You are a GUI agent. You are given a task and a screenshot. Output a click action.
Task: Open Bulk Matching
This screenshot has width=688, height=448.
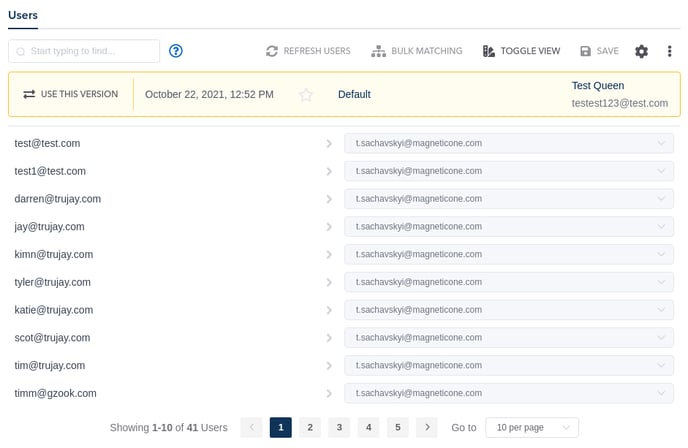tap(417, 51)
